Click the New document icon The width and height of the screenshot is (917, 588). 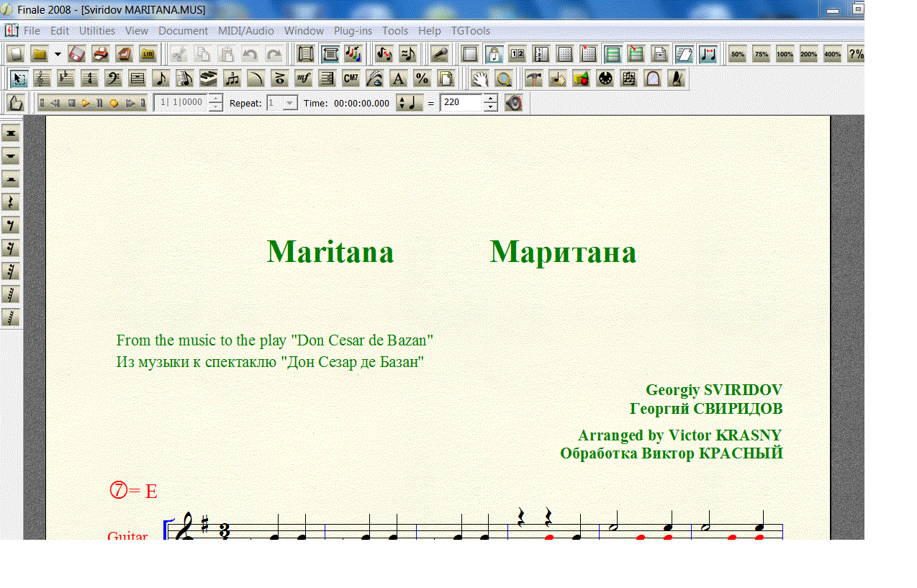point(16,54)
